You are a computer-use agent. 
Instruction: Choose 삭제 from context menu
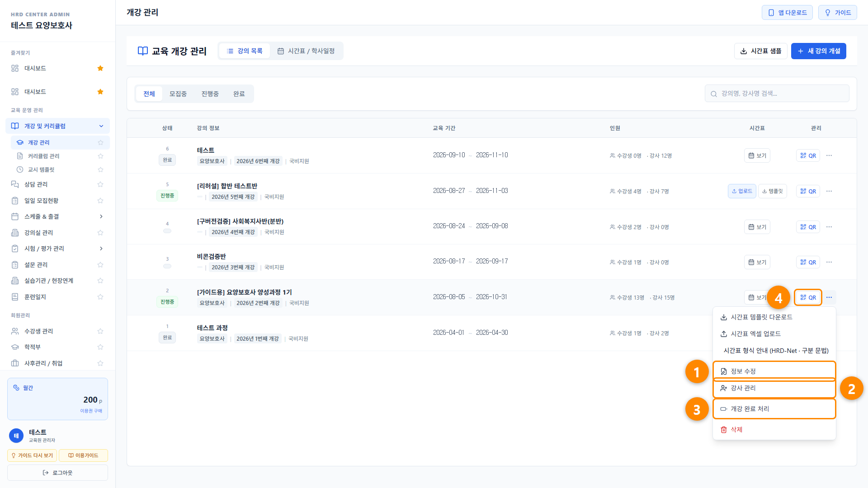pos(774,430)
